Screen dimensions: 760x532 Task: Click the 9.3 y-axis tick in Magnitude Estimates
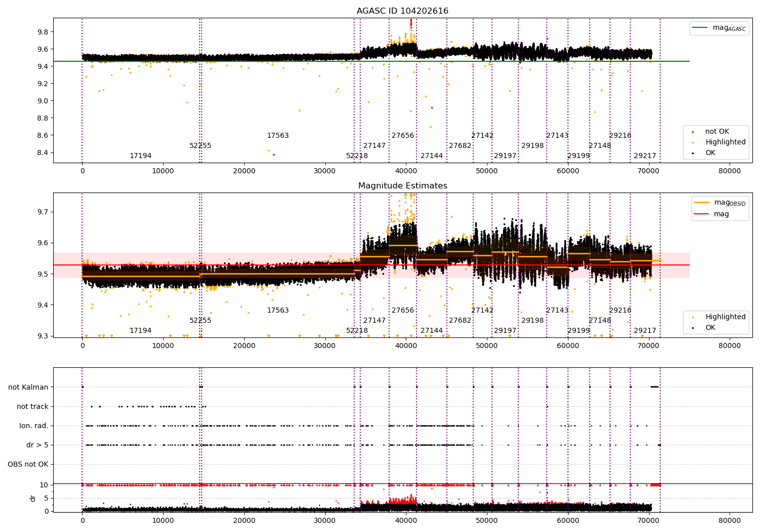click(x=43, y=336)
